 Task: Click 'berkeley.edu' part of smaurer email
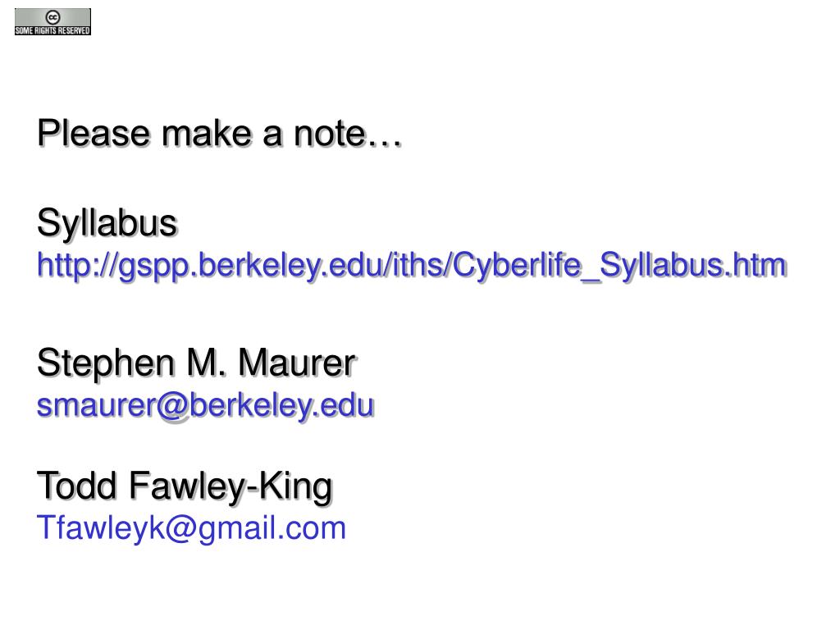pyautogui.click(x=281, y=405)
